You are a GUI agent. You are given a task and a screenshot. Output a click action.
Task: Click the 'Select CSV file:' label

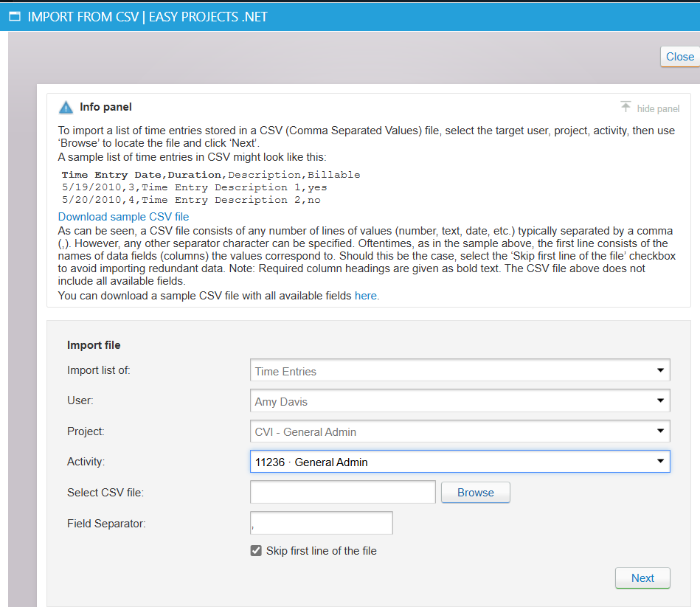click(x=105, y=492)
